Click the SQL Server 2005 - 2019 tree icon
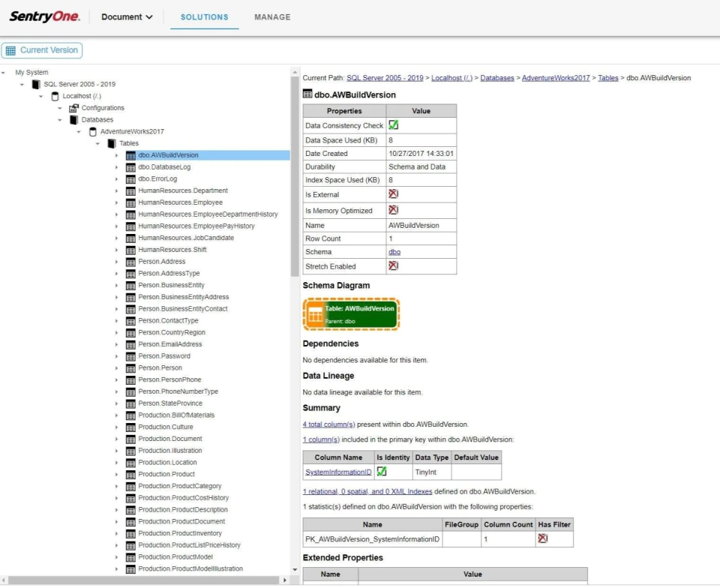720x588 pixels. (36, 85)
